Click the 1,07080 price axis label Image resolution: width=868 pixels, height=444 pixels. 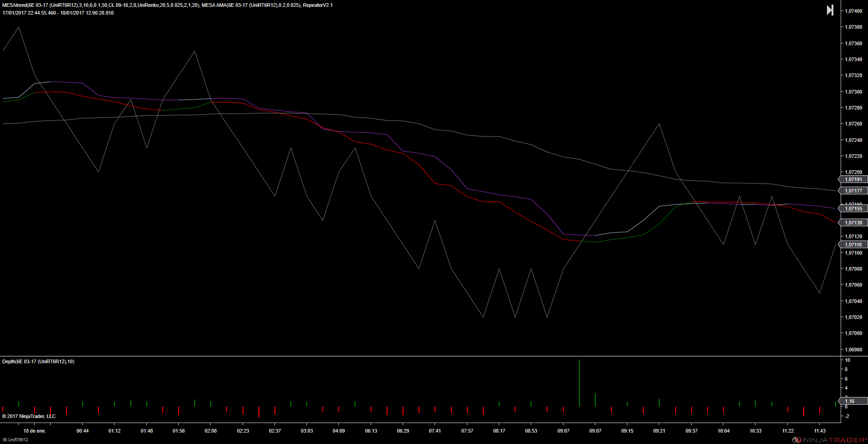pyautogui.click(x=853, y=269)
